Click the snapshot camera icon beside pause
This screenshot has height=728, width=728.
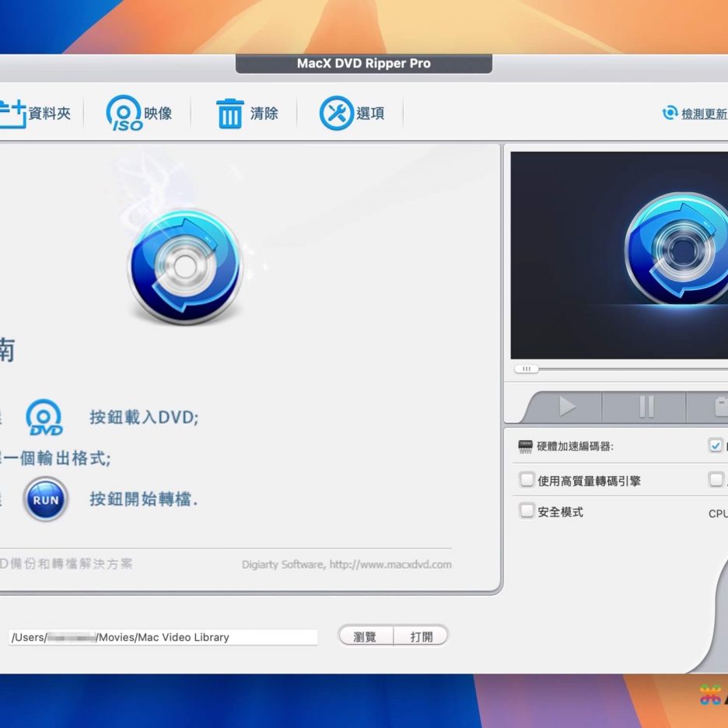point(719,407)
